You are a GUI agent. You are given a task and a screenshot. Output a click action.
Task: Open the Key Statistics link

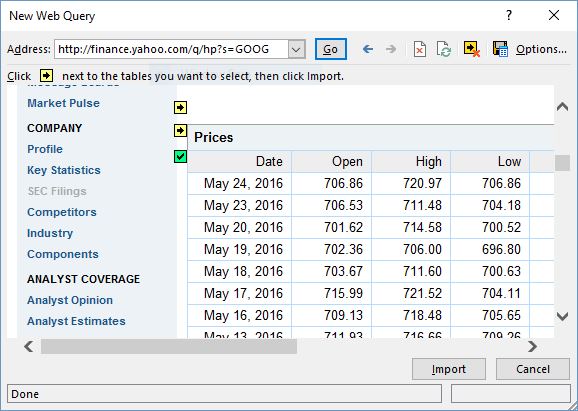(64, 170)
